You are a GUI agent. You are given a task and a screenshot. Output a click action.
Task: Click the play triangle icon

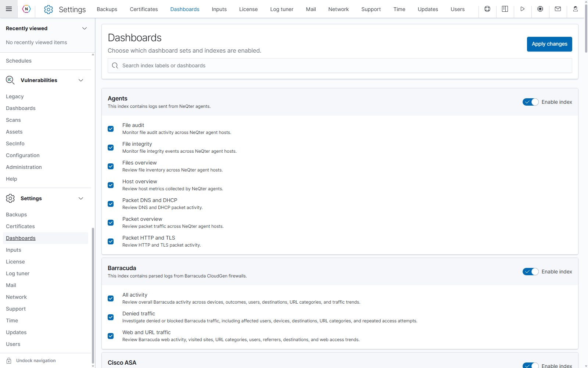tap(522, 9)
